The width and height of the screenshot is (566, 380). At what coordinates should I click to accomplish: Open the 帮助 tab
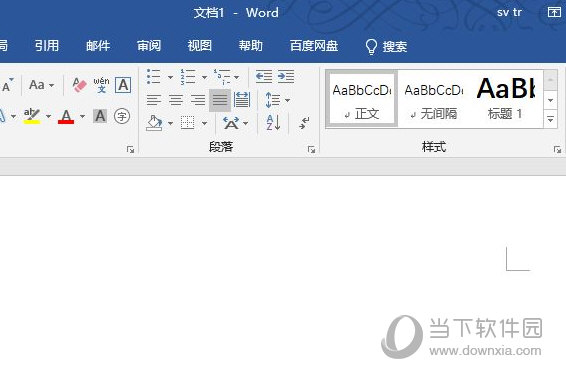point(251,46)
